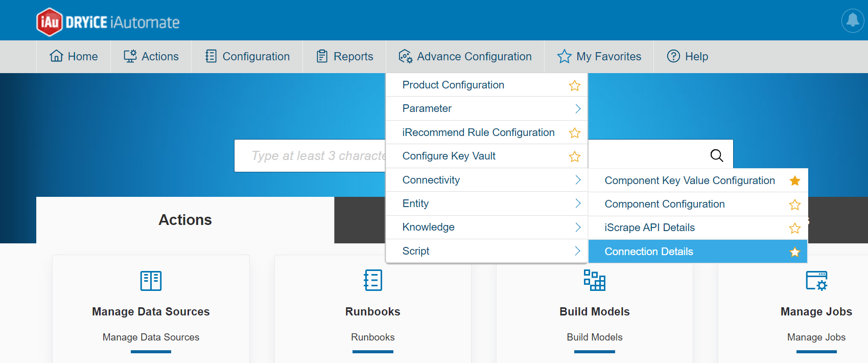Click the notification bell icon
The height and width of the screenshot is (363, 868).
pyautogui.click(x=853, y=20)
